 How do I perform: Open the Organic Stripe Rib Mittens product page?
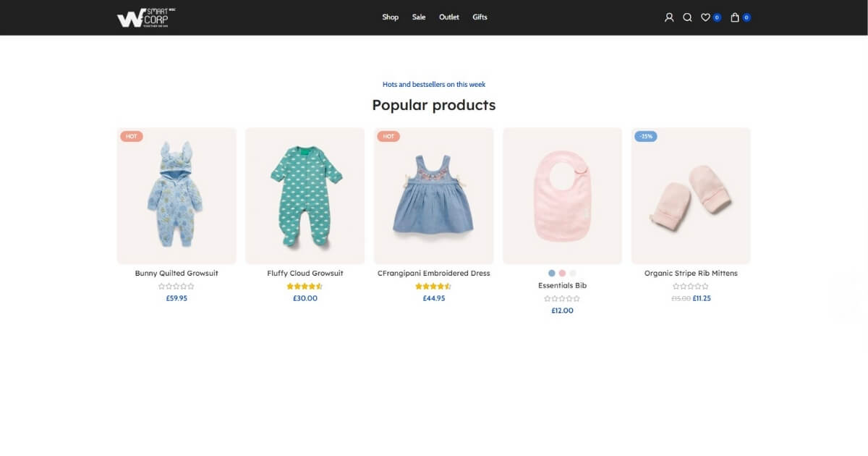pyautogui.click(x=691, y=273)
